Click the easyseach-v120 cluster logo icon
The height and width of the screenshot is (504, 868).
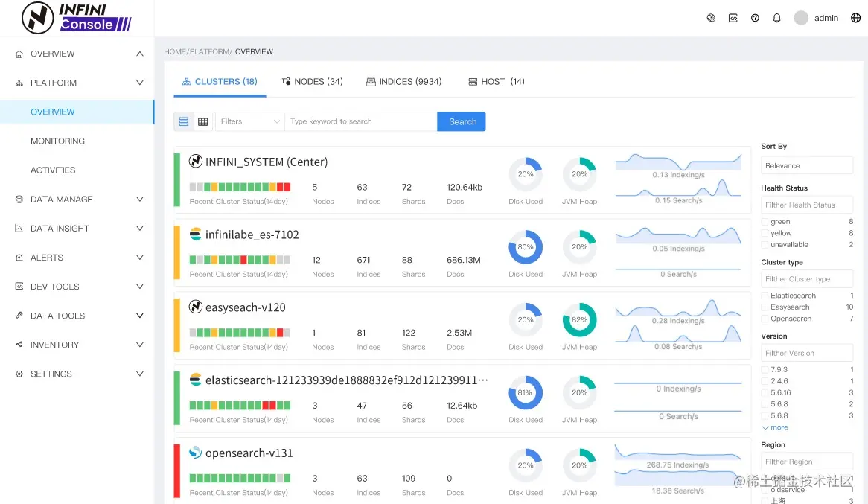point(195,307)
